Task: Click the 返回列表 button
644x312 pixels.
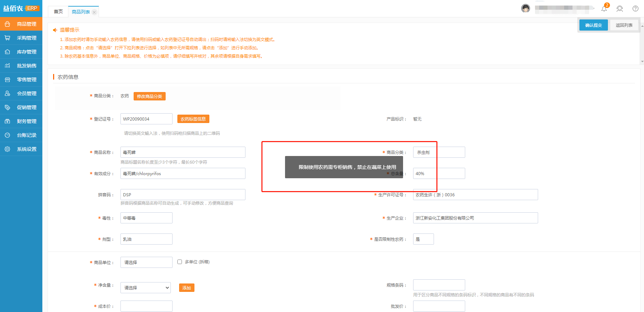Action: (x=624, y=25)
